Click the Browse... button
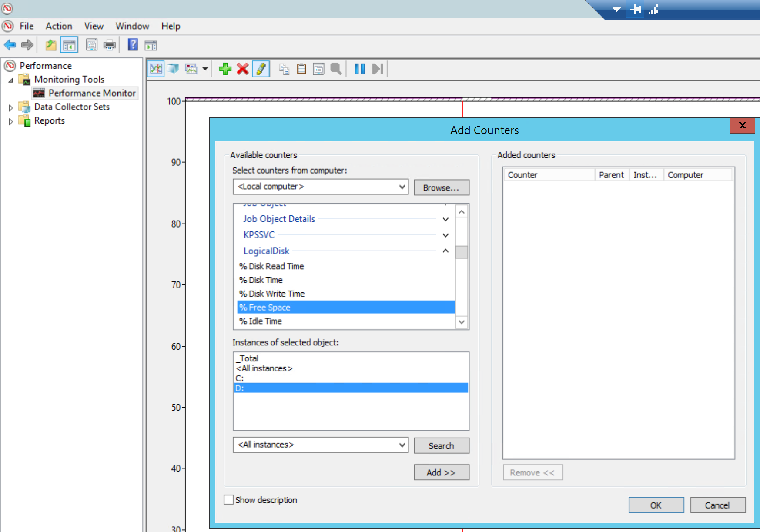760x532 pixels. click(x=441, y=187)
